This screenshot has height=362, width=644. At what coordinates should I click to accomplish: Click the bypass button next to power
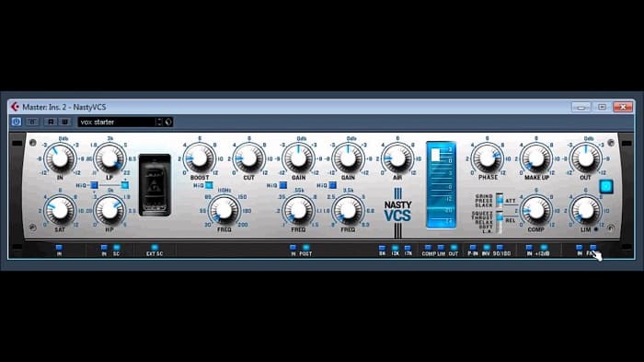click(32, 122)
